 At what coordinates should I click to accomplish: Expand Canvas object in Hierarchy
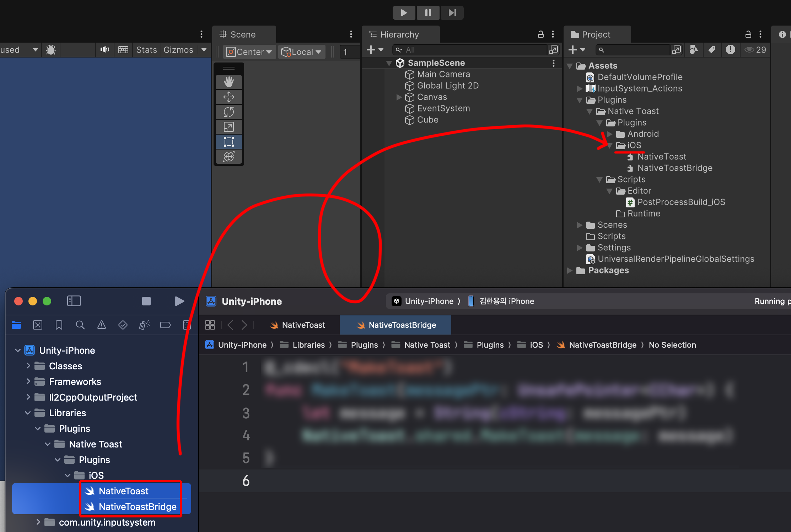point(399,97)
